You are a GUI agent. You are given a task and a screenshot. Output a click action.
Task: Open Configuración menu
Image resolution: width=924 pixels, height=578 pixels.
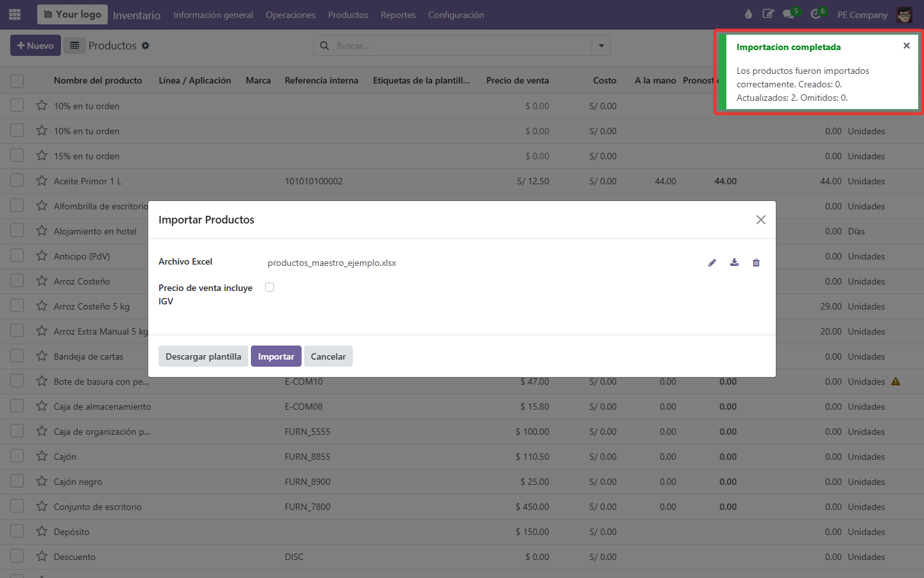[456, 15]
